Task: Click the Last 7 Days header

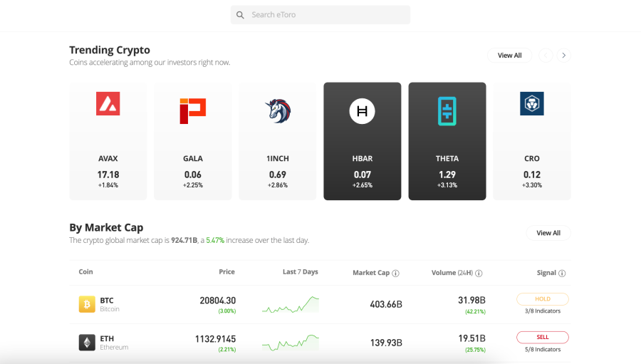Action: (x=300, y=271)
